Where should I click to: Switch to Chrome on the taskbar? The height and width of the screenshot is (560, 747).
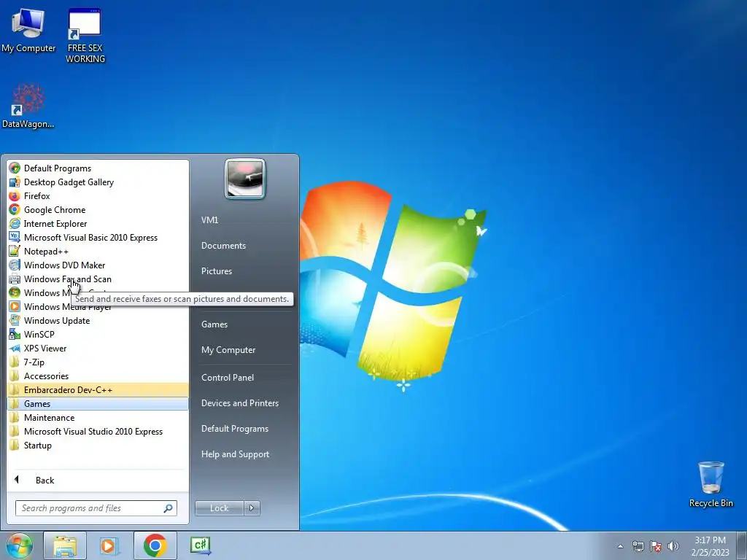point(155,545)
